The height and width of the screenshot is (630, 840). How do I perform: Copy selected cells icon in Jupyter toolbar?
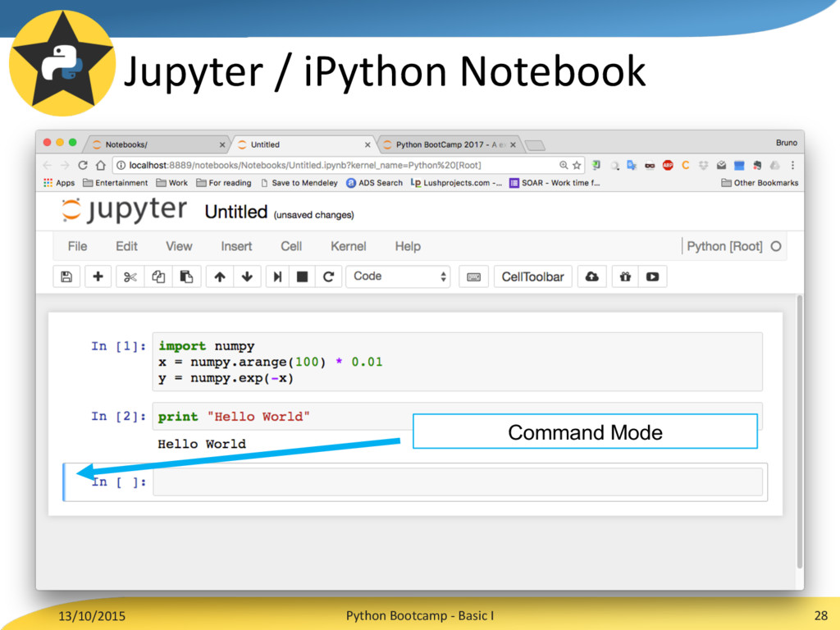click(158, 277)
